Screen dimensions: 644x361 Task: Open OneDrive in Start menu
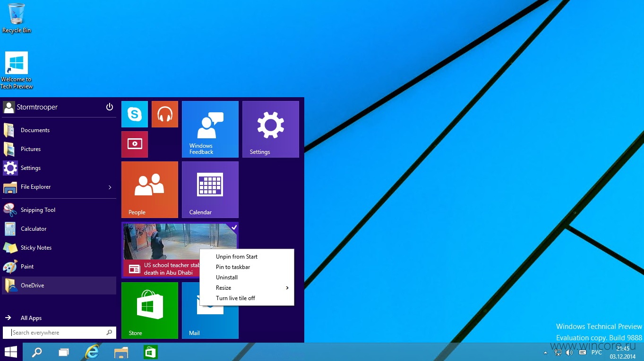click(59, 285)
